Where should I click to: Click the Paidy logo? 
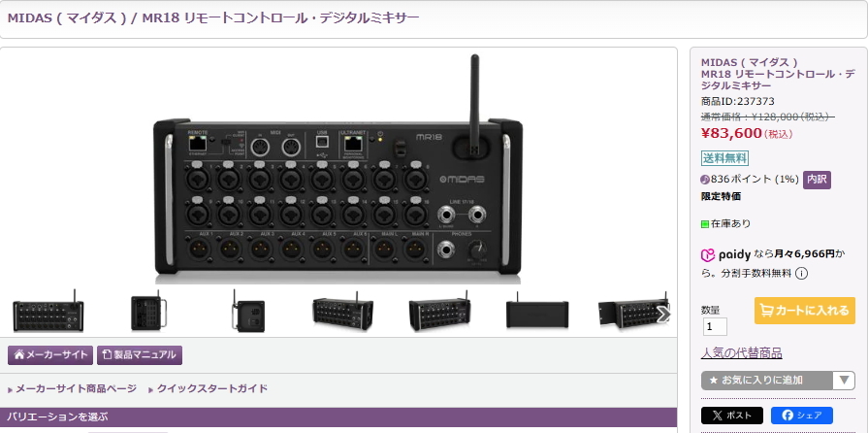pos(725,255)
